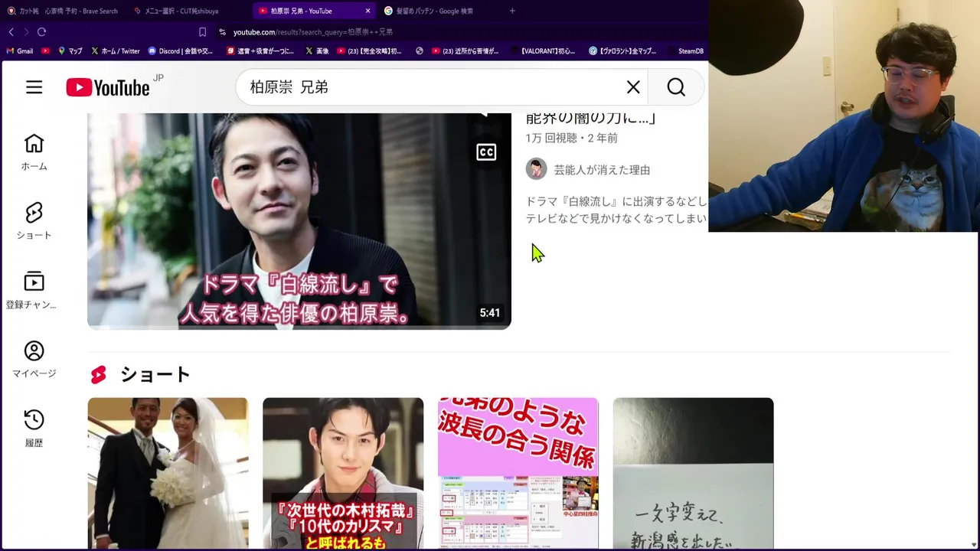This screenshot has width=980, height=551.
Task: Open the 波長の合う関係 Short thumbnail
Action: point(518,474)
